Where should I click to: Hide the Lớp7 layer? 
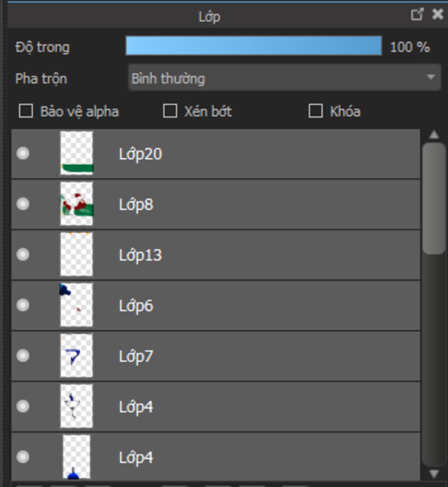23,356
